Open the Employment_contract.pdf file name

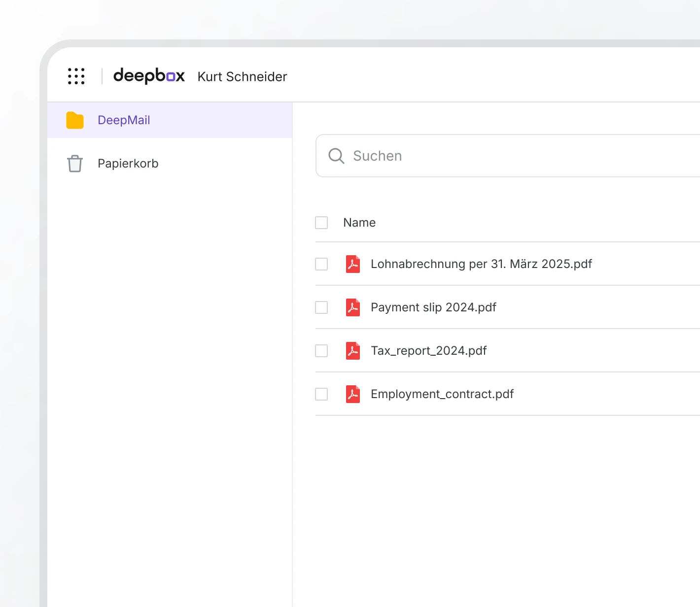click(x=442, y=394)
